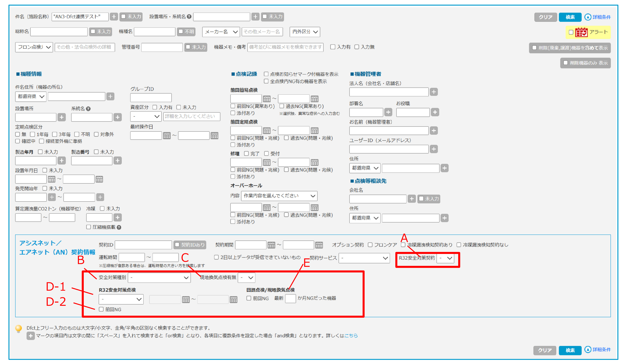Viewport: 628px width, 364px height.
Task: Click the bottom クリア button
Action: coord(544,350)
